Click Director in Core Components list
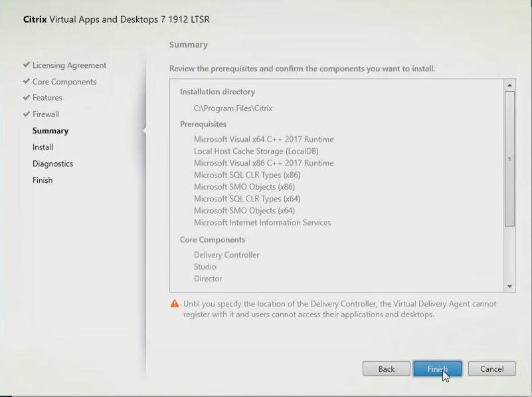Image resolution: width=532 pixels, height=397 pixels. point(208,279)
